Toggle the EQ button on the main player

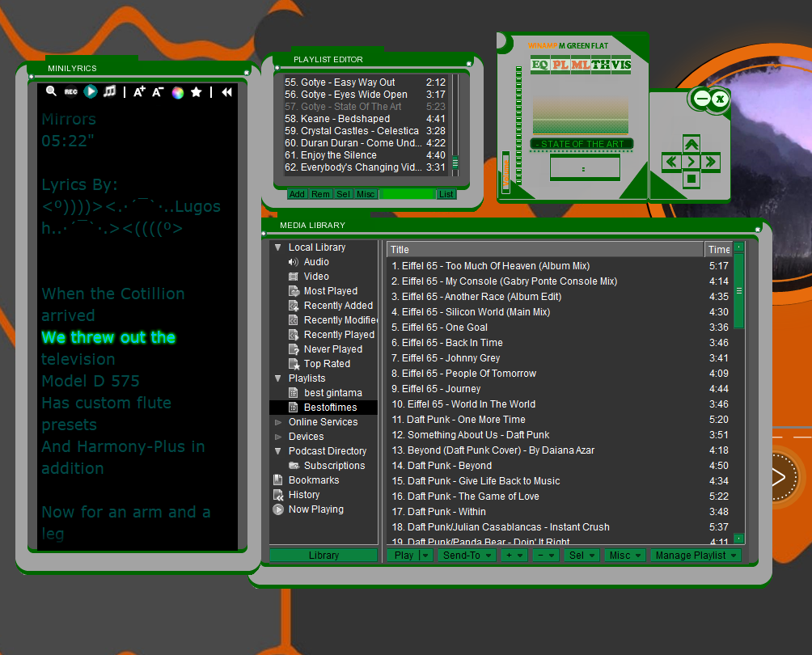pyautogui.click(x=539, y=65)
